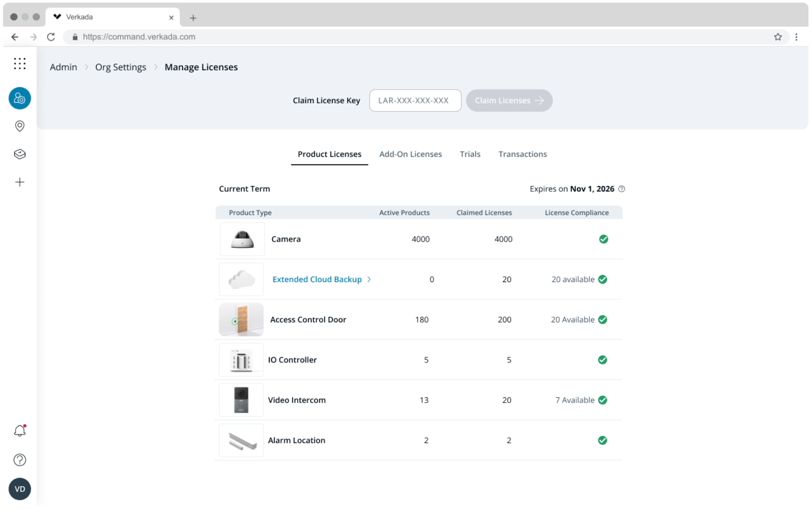Open the Sites location pin icon
812x510 pixels.
pos(20,126)
